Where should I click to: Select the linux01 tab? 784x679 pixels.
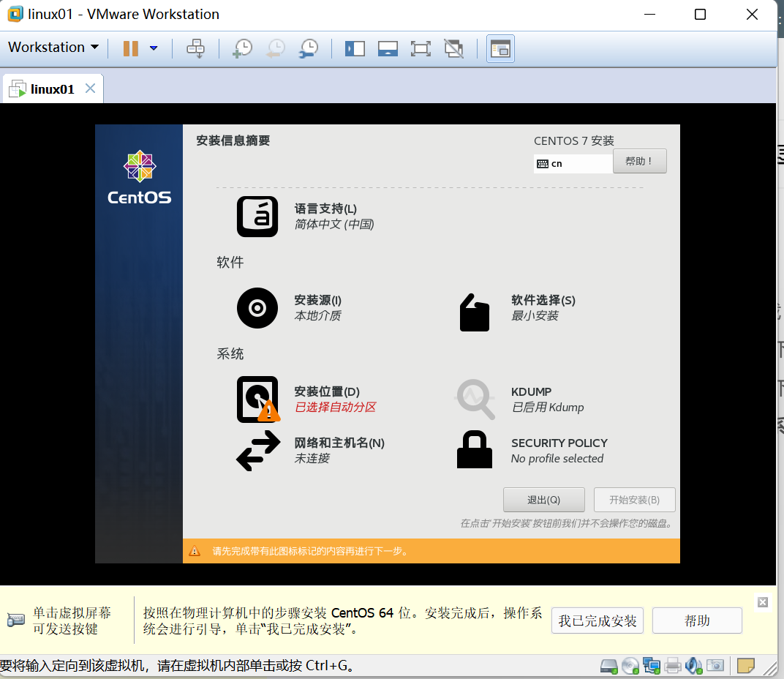[52, 89]
